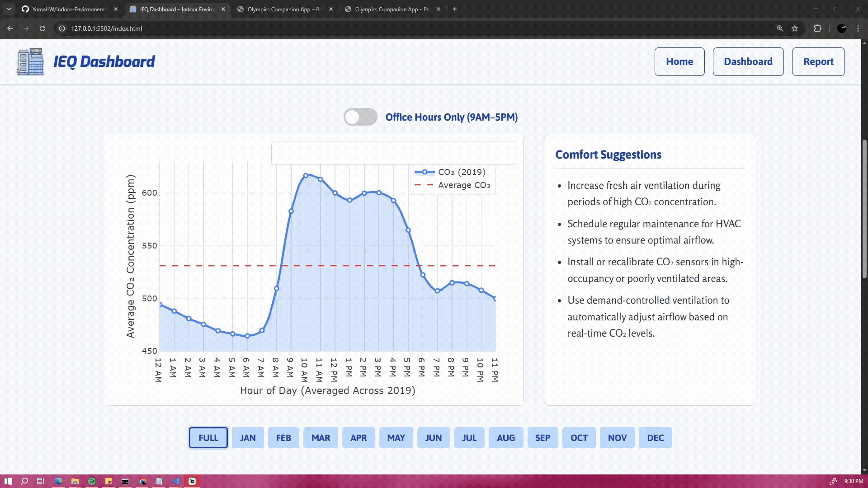Open Command Prompt from the taskbar
This screenshot has height=488, width=868.
coord(125,481)
